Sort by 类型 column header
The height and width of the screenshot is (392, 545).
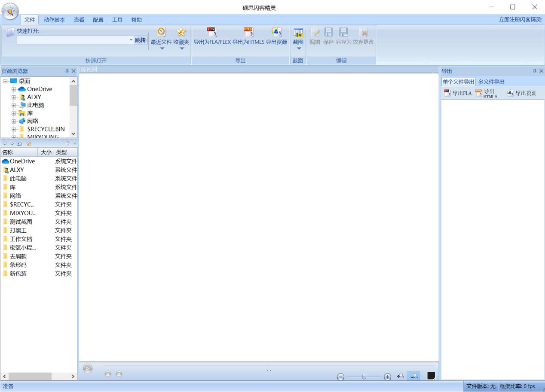(x=66, y=152)
